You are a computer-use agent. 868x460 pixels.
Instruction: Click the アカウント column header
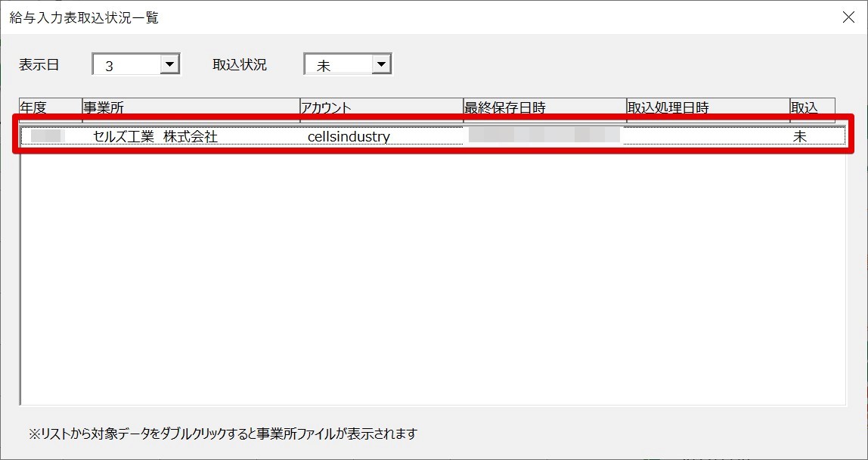(382, 107)
